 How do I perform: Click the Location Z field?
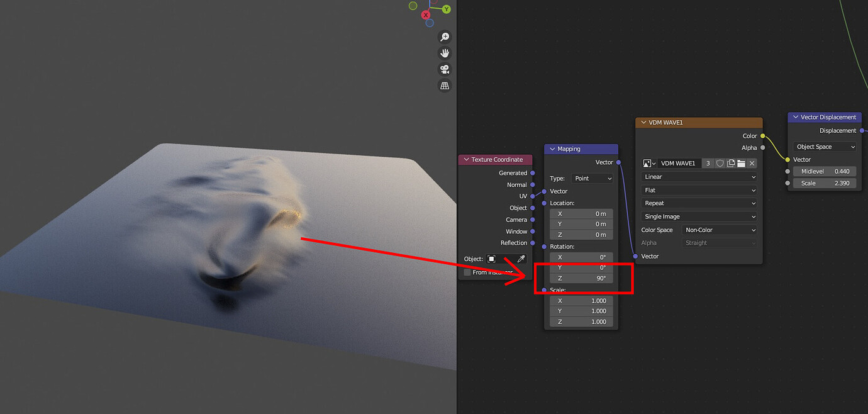coord(581,235)
